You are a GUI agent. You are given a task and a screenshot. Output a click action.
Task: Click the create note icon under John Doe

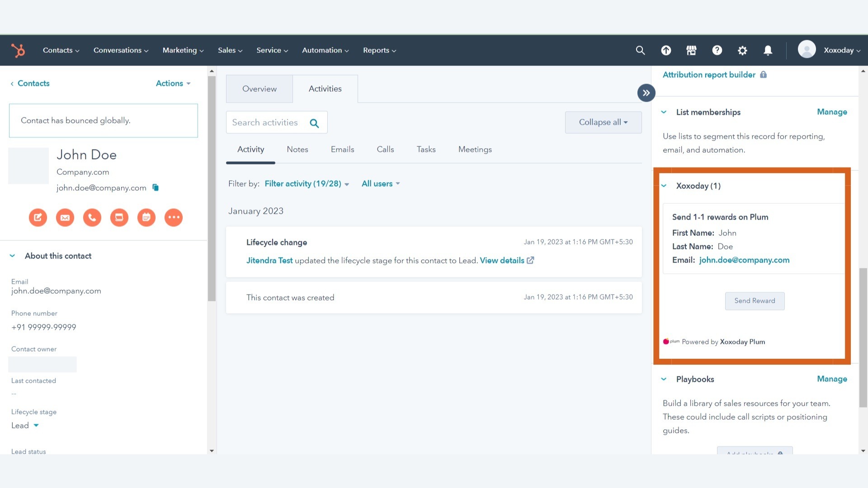[38, 217]
